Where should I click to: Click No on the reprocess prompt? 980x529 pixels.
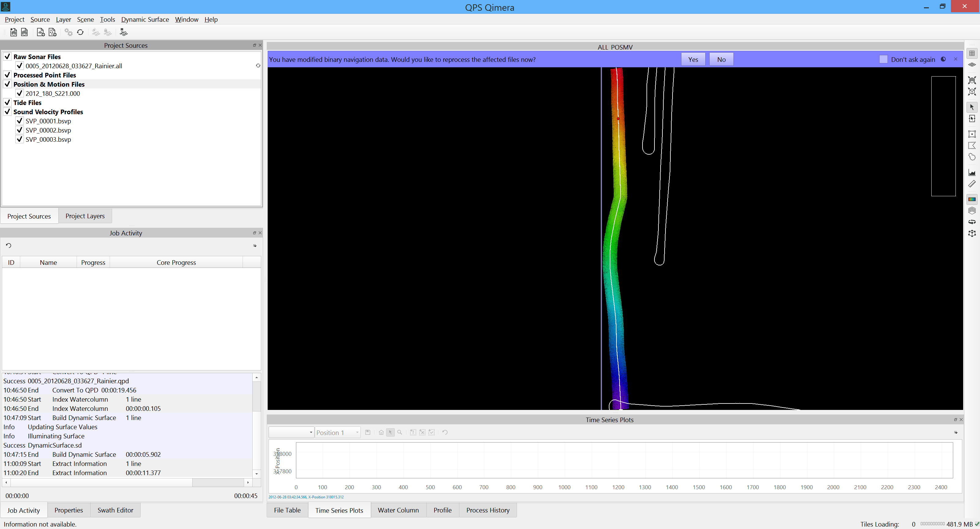click(x=721, y=59)
